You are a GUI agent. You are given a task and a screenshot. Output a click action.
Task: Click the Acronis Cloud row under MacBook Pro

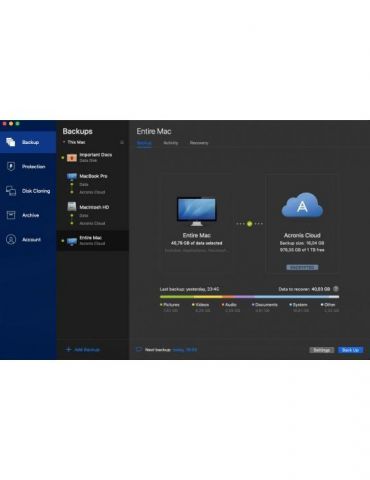[92, 192]
